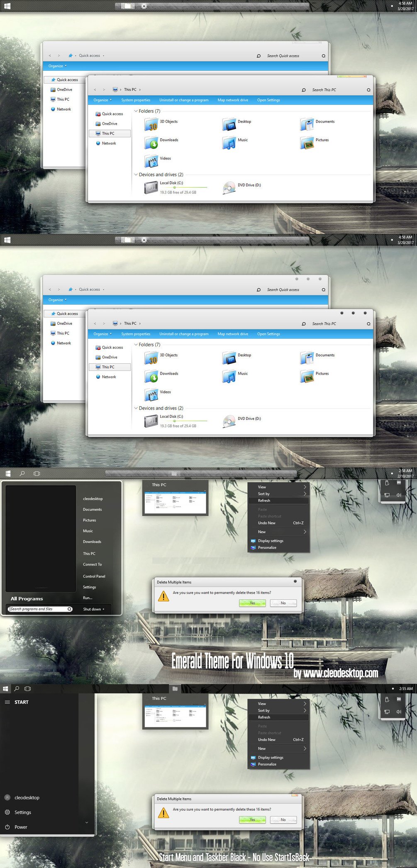Expand Shut down arrow in classic start menu
Screen dimensions: 417x868
[103, 609]
